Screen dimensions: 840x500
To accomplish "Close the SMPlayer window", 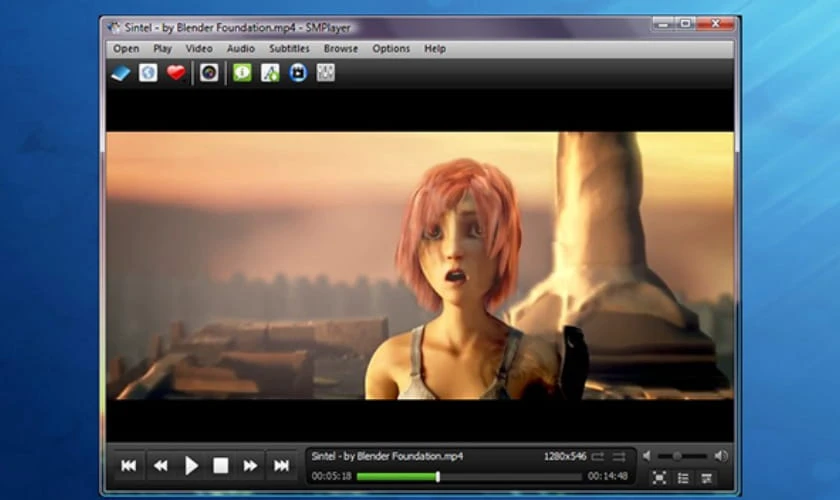I will click(x=715, y=24).
